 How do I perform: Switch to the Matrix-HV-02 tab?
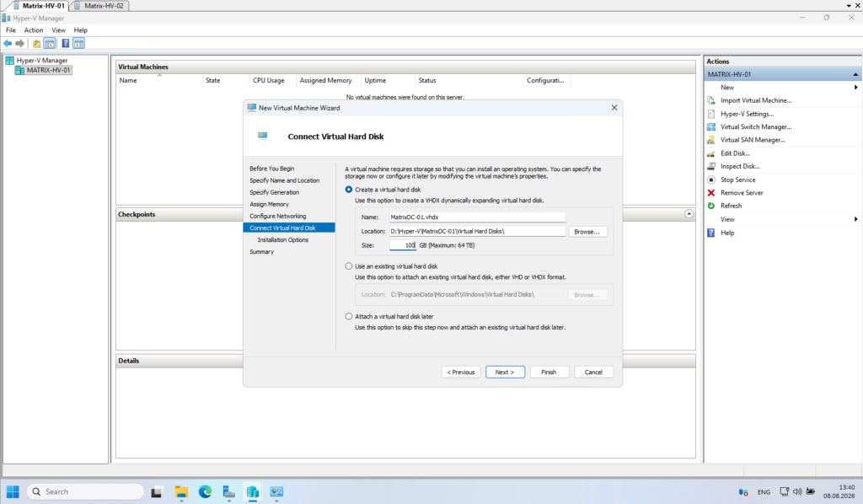(x=99, y=6)
